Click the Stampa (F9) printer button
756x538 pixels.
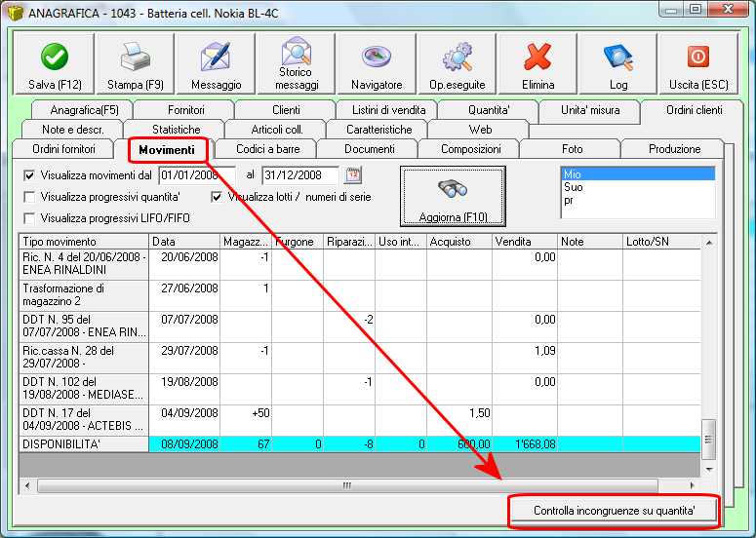click(x=136, y=63)
